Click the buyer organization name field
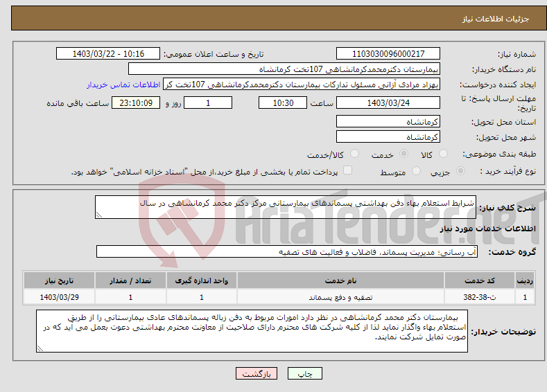The height and width of the screenshot is (392, 547). (284, 69)
